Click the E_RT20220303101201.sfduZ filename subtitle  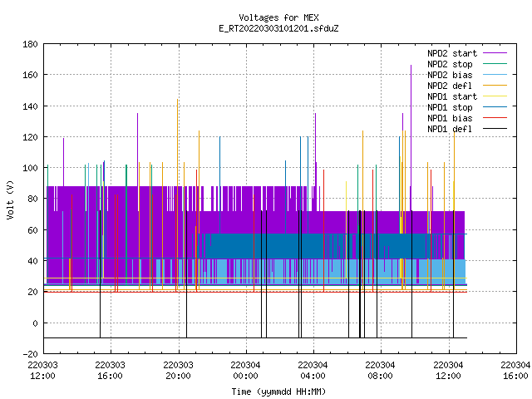coord(278,28)
